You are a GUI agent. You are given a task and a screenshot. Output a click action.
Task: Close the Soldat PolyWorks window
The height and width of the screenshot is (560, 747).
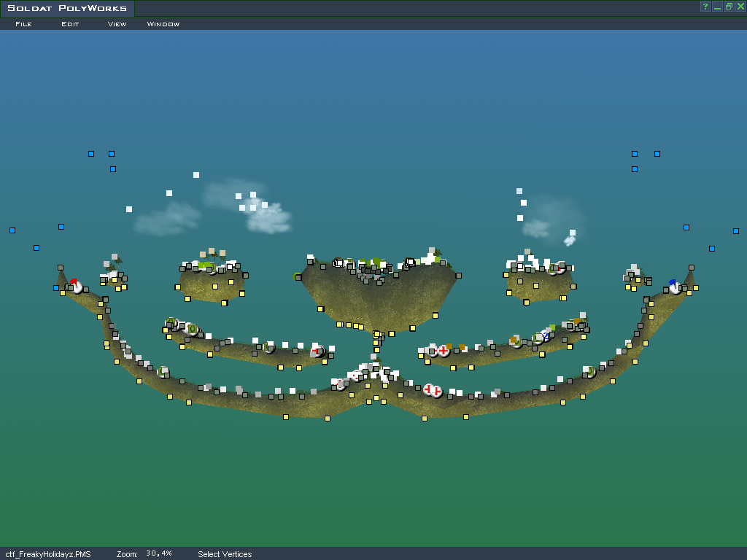click(740, 7)
